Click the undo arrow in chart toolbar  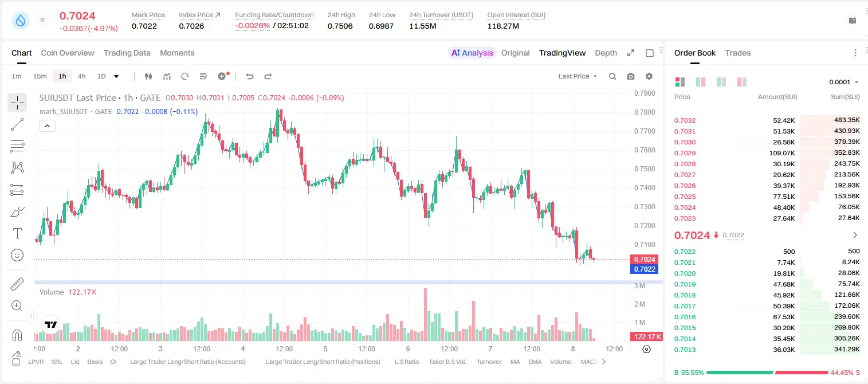[x=249, y=76]
